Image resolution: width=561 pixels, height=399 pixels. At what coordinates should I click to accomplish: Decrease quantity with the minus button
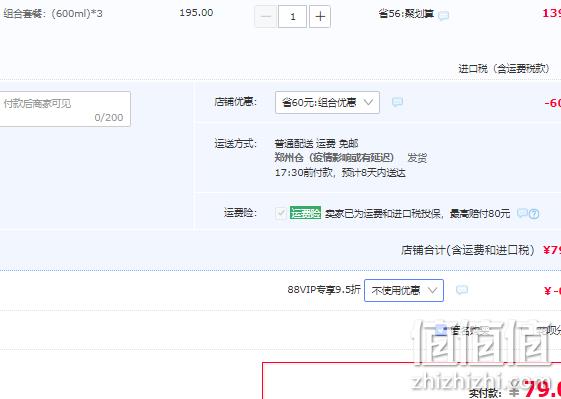[266, 16]
